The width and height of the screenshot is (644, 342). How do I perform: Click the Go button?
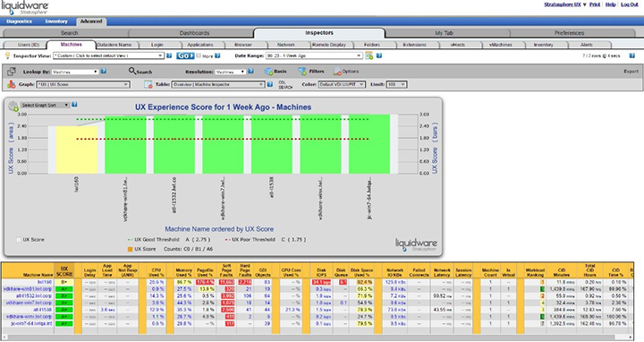pyautogui.click(x=185, y=56)
